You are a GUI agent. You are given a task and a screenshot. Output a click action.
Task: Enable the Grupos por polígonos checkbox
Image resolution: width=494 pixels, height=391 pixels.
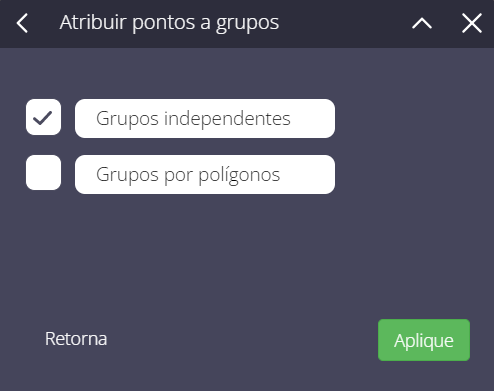(43, 172)
